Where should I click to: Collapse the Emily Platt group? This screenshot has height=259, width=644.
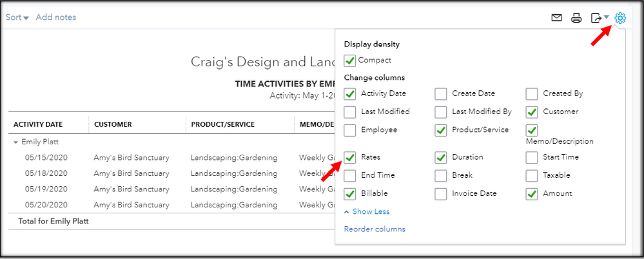(16, 142)
